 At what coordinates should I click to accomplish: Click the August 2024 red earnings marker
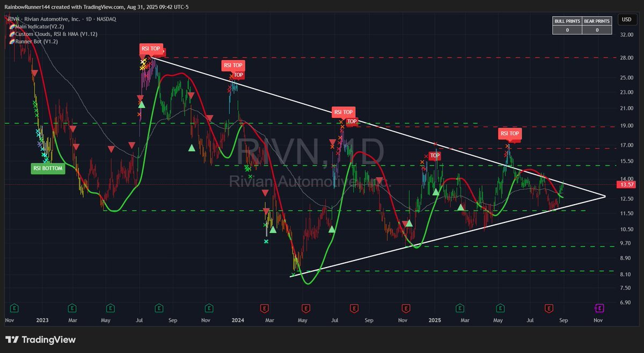[x=354, y=308]
